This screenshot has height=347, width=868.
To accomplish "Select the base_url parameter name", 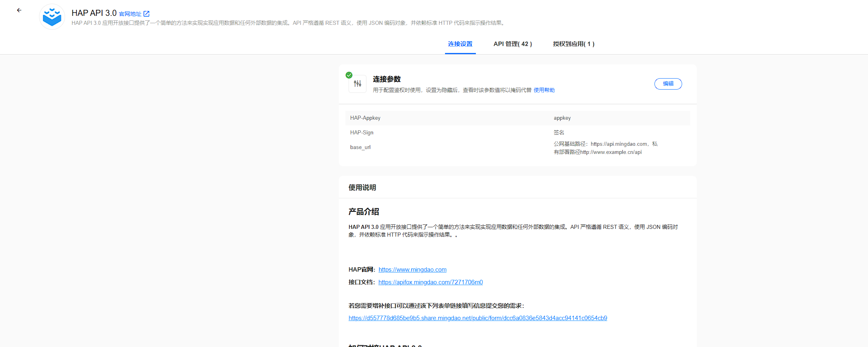I will (360, 147).
